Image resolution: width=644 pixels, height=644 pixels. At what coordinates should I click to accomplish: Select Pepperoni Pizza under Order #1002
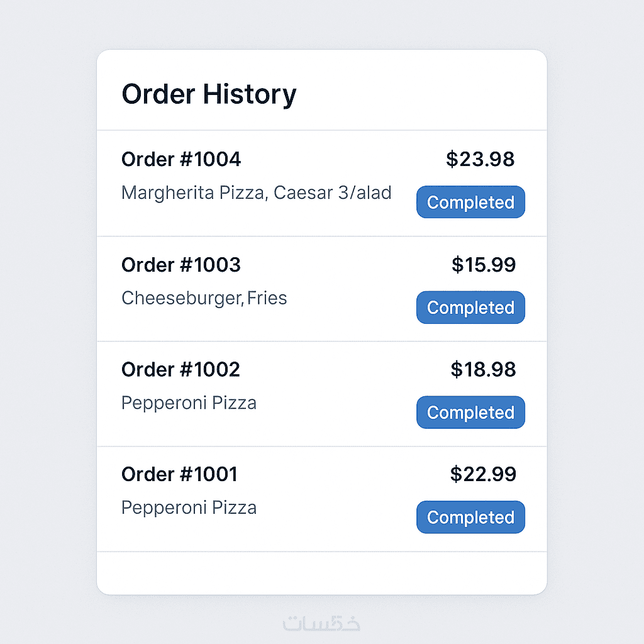click(x=189, y=402)
